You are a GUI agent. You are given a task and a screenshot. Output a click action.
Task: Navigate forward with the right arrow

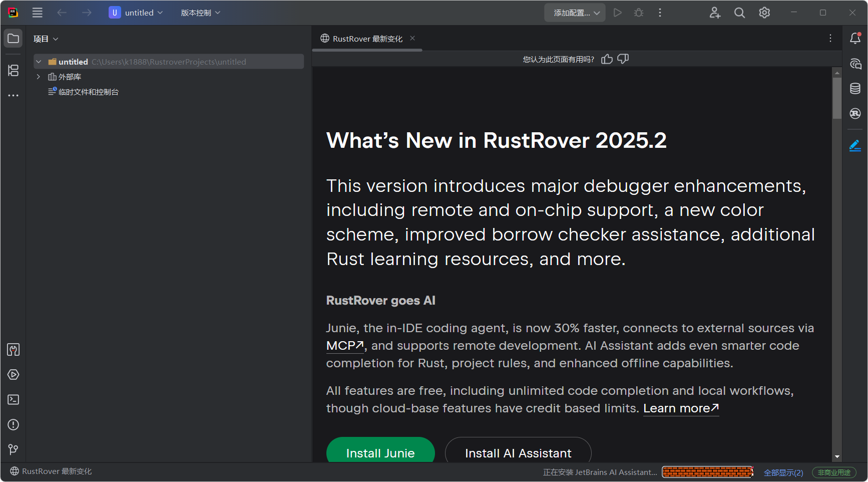coord(87,13)
